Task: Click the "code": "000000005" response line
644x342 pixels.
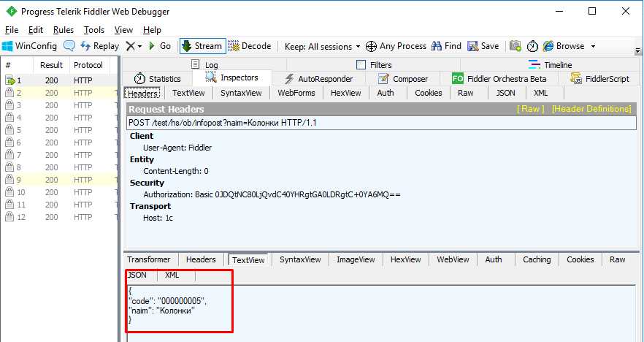Action: (x=168, y=301)
